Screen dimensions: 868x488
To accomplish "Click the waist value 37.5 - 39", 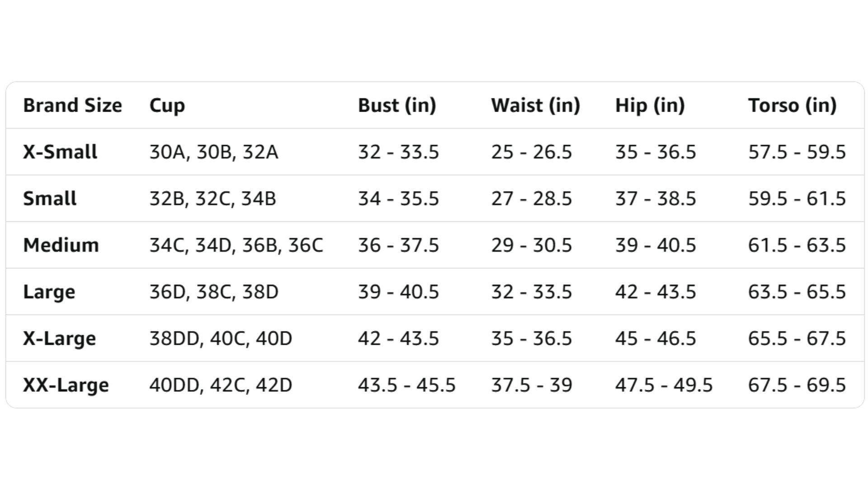I will (x=532, y=385).
